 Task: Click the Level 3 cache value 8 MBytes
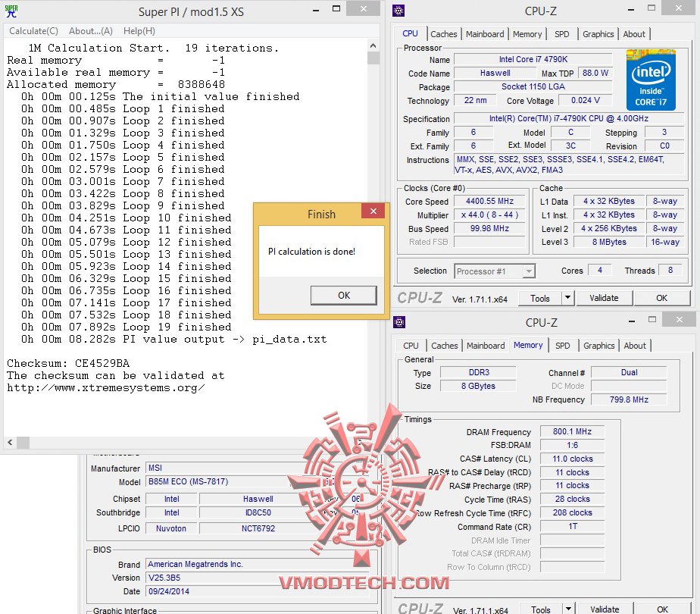pos(609,242)
